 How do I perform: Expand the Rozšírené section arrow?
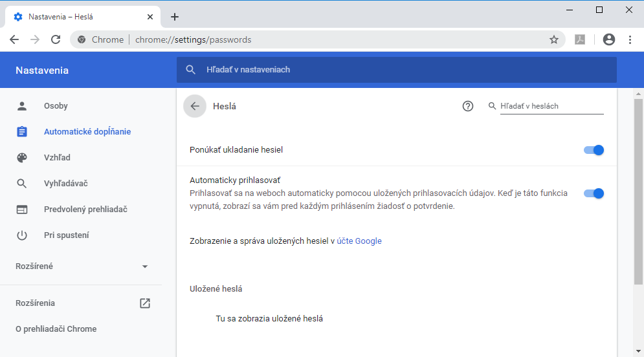(145, 266)
